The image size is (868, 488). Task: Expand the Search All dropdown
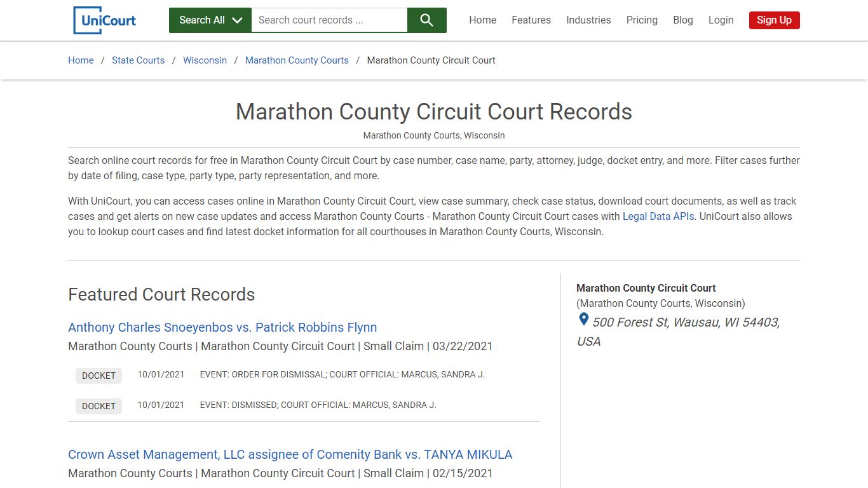(x=210, y=20)
